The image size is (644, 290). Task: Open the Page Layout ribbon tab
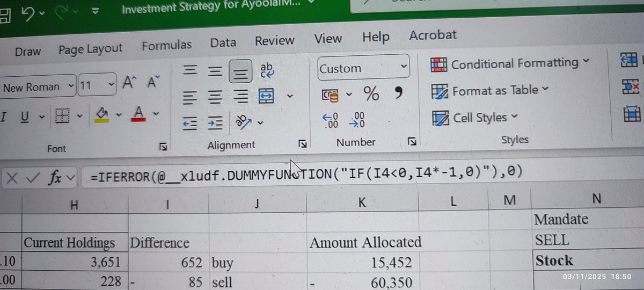90,49
